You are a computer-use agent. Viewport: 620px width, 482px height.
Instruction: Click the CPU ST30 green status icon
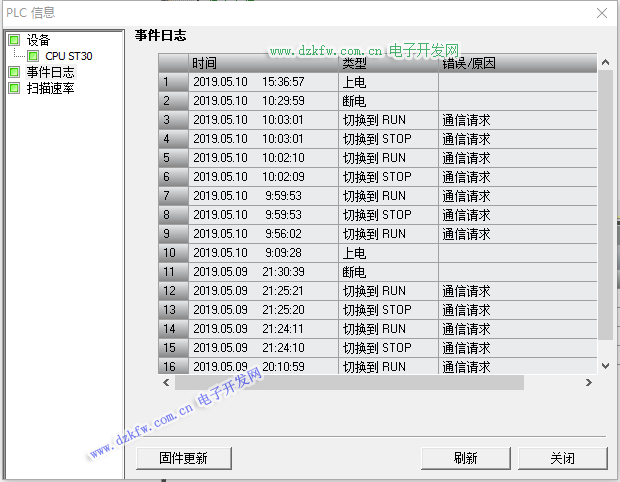click(34, 56)
